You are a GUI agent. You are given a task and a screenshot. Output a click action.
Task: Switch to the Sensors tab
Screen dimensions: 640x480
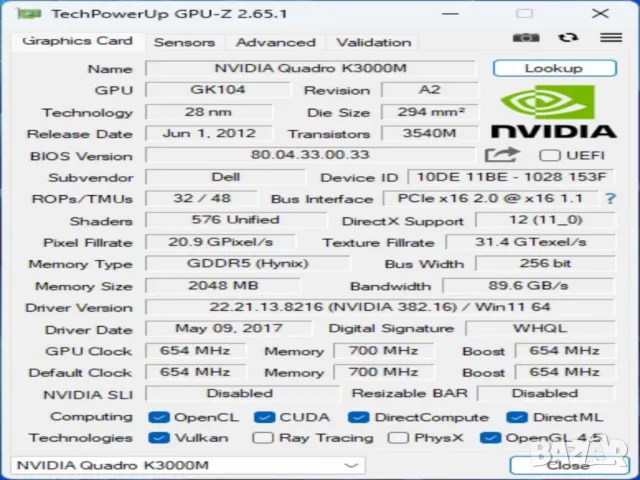point(184,42)
